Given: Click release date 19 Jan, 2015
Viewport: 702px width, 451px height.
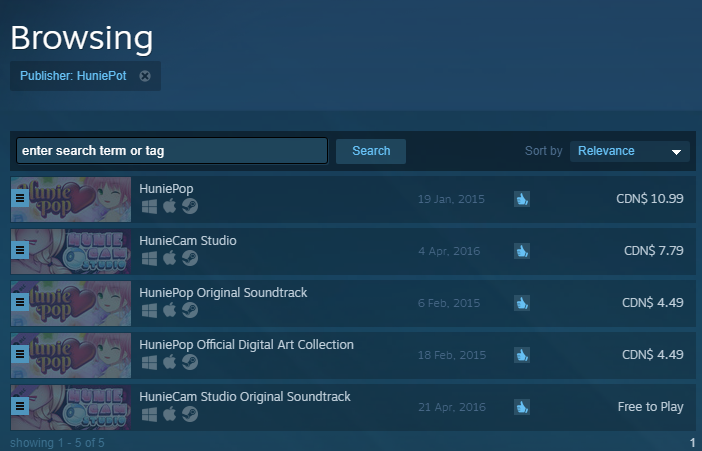Looking at the screenshot, I should point(451,199).
